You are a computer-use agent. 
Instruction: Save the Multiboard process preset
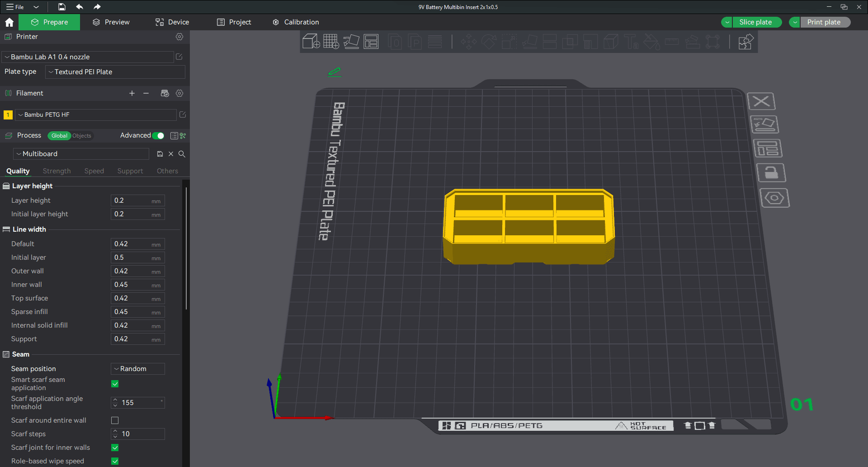160,154
